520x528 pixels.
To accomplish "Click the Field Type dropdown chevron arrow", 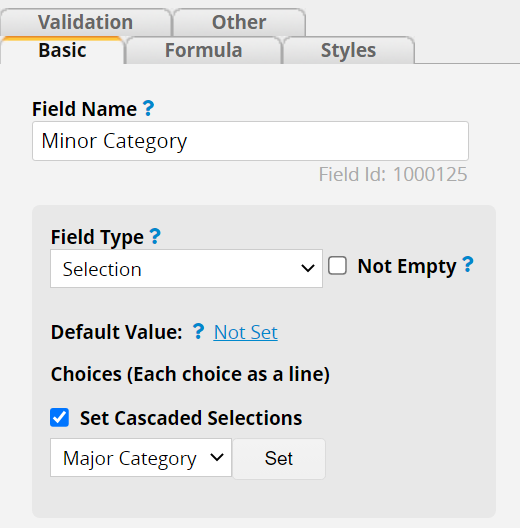I will (x=308, y=268).
